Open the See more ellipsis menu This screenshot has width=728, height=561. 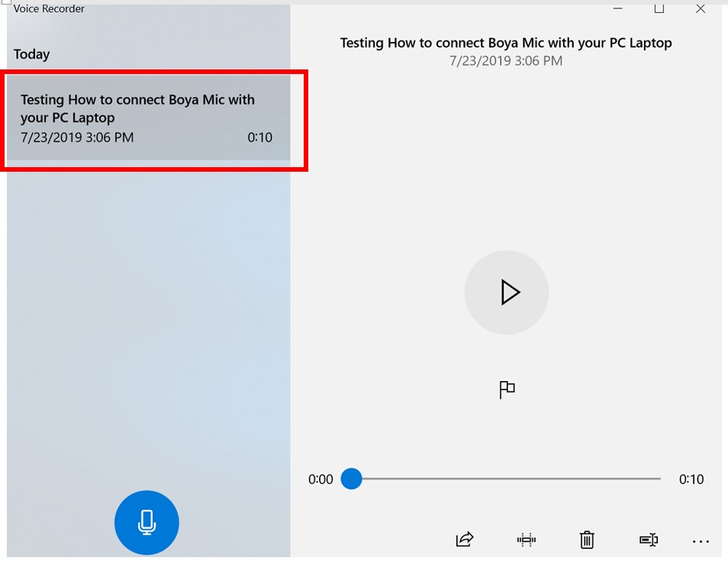click(x=701, y=541)
